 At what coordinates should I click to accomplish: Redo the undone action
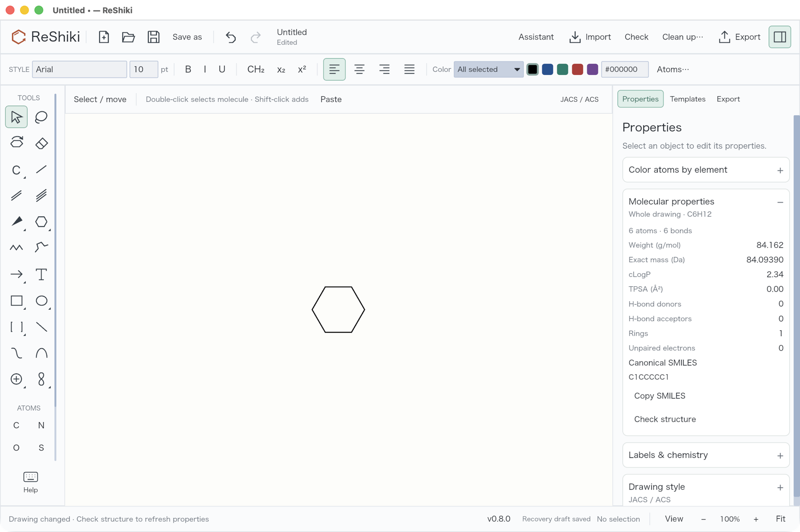point(255,37)
